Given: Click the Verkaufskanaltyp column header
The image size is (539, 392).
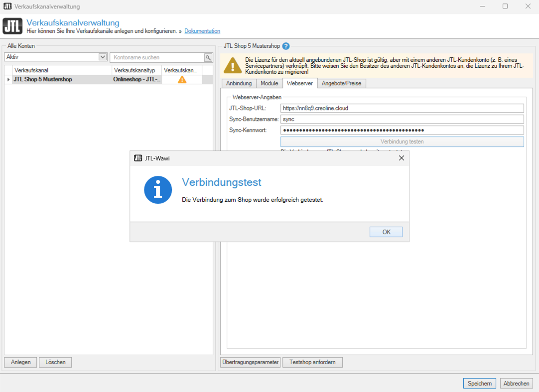Looking at the screenshot, I should (137, 70).
